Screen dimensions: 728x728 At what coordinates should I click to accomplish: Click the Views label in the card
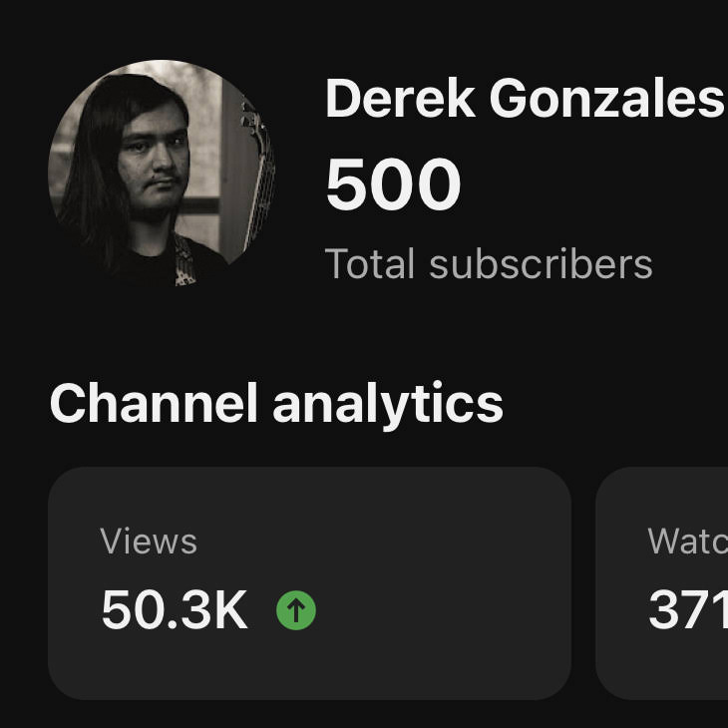(x=149, y=542)
